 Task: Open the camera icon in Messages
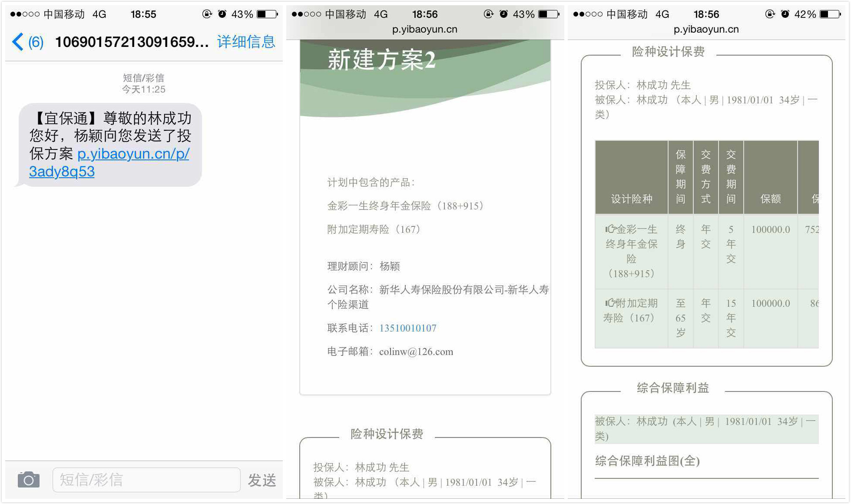[29, 480]
